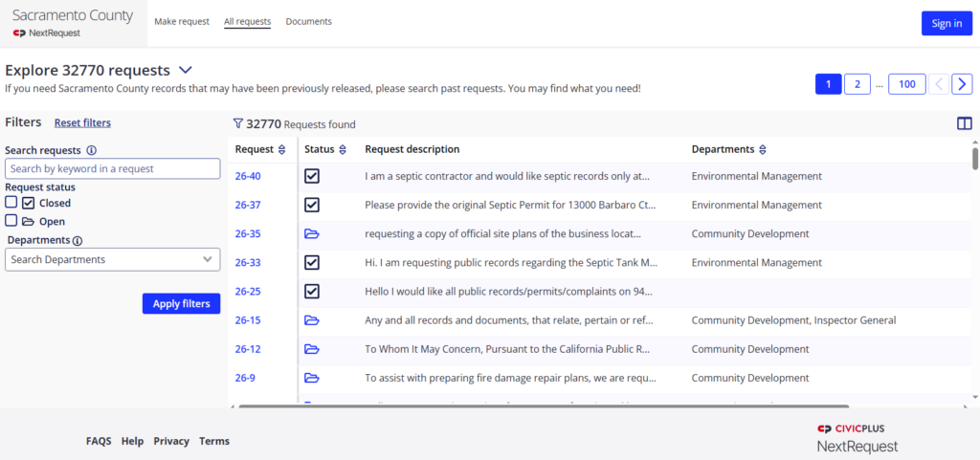Click the keyword search requests field
This screenshot has width=980, height=460.
click(x=112, y=168)
